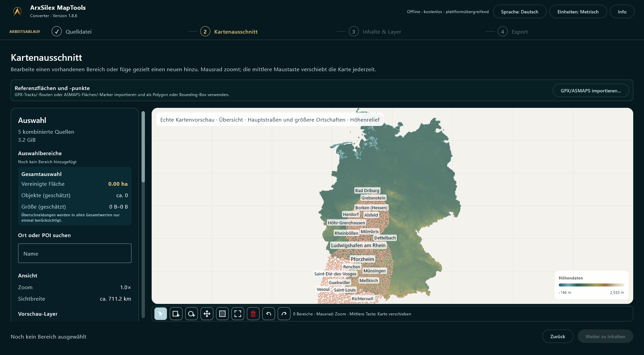Click the fit-to-view brackets icon
This screenshot has height=355, width=644.
tap(238, 314)
